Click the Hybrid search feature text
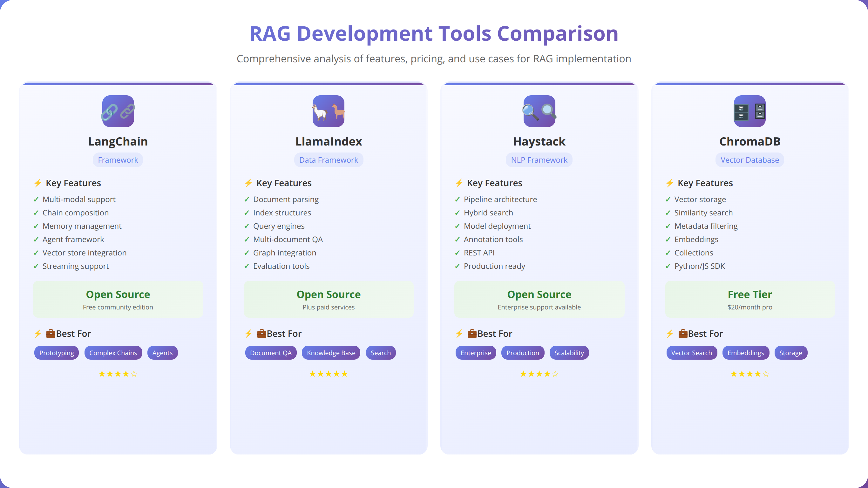The width and height of the screenshot is (868, 488). pyautogui.click(x=488, y=213)
